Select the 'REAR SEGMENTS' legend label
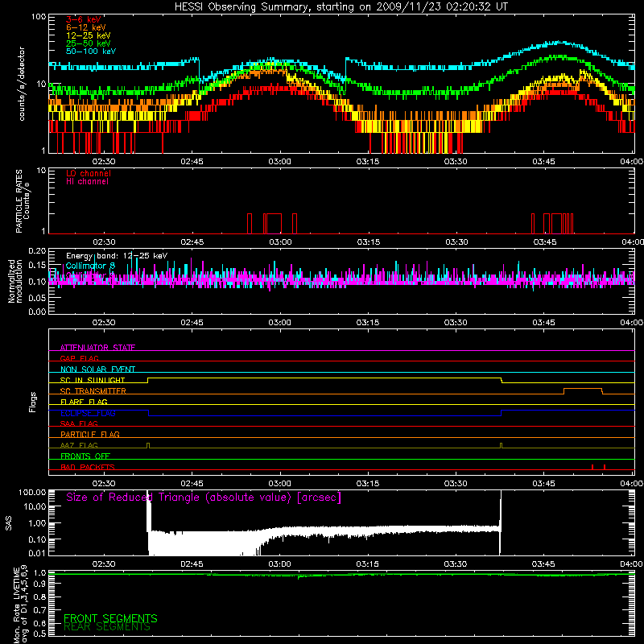 point(107,627)
